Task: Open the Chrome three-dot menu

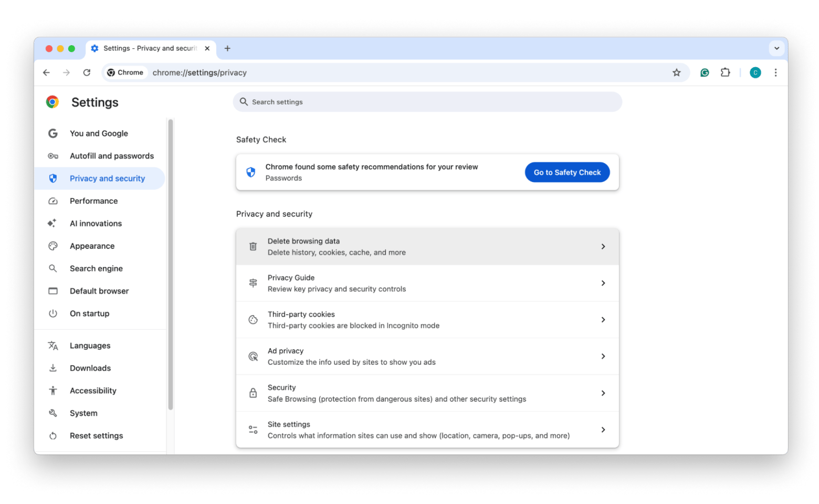Action: point(775,72)
